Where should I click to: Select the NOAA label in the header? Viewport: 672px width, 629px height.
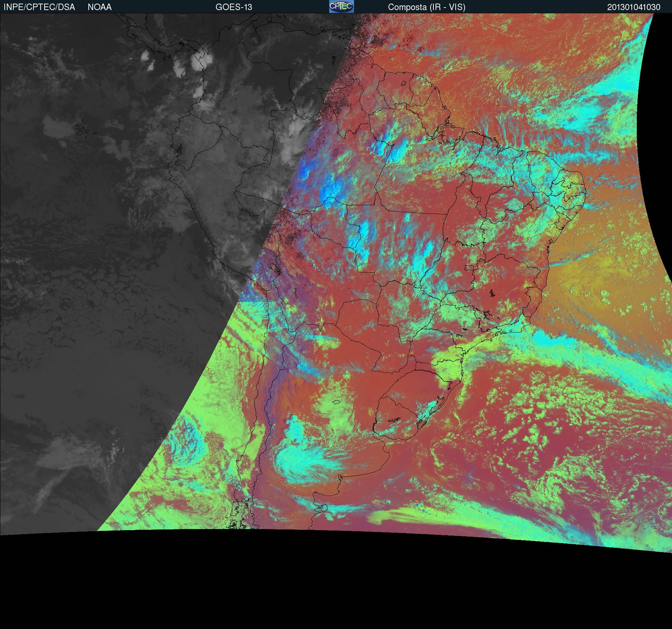[x=100, y=7]
